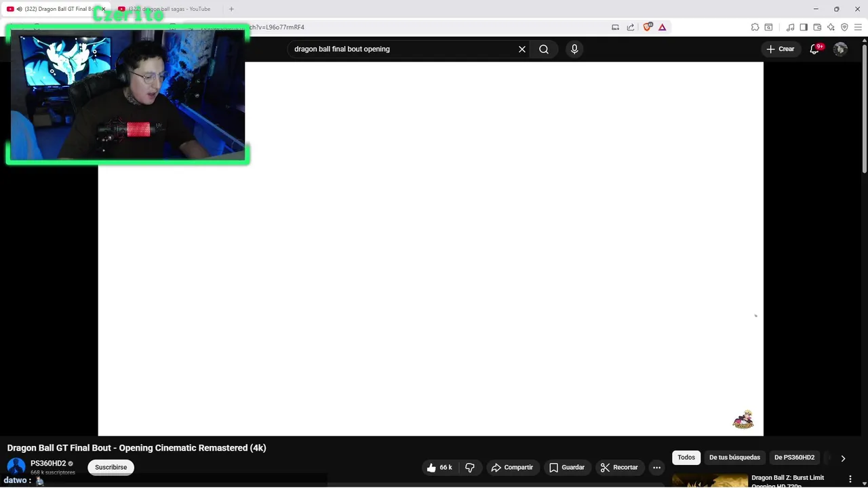Image resolution: width=868 pixels, height=488 pixels.
Task: Open the PS360HD2 channel name link
Action: (48, 464)
